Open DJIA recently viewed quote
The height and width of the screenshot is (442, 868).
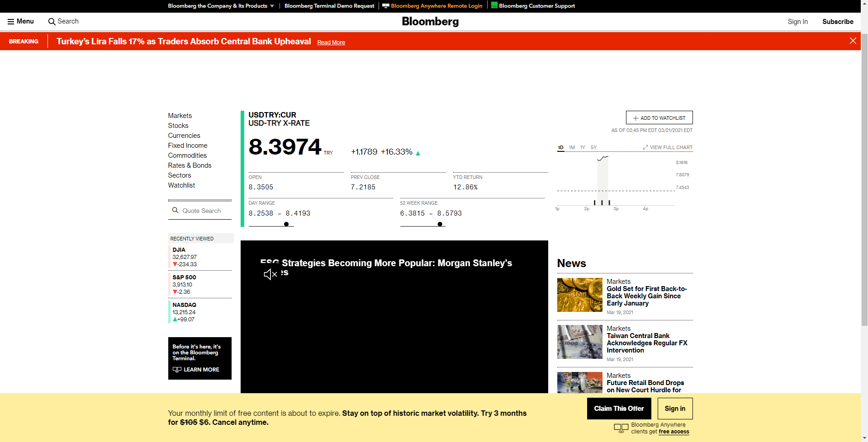click(200, 257)
